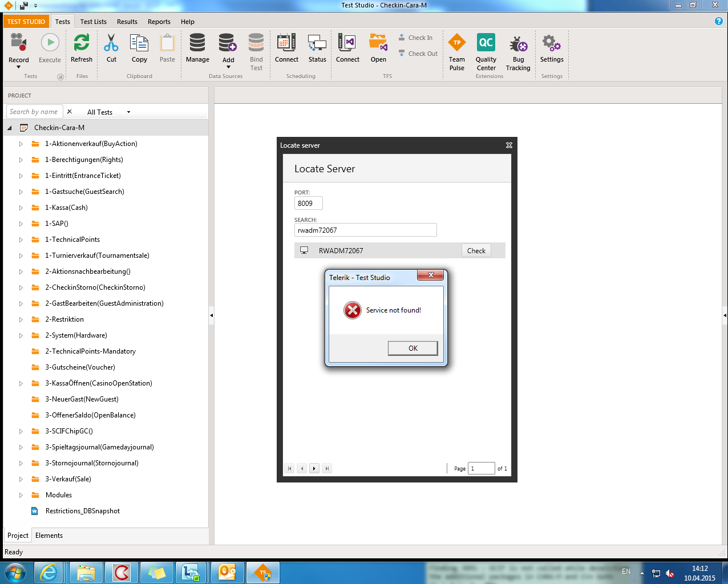
Task: Click Check In in TFS group
Action: click(x=415, y=38)
